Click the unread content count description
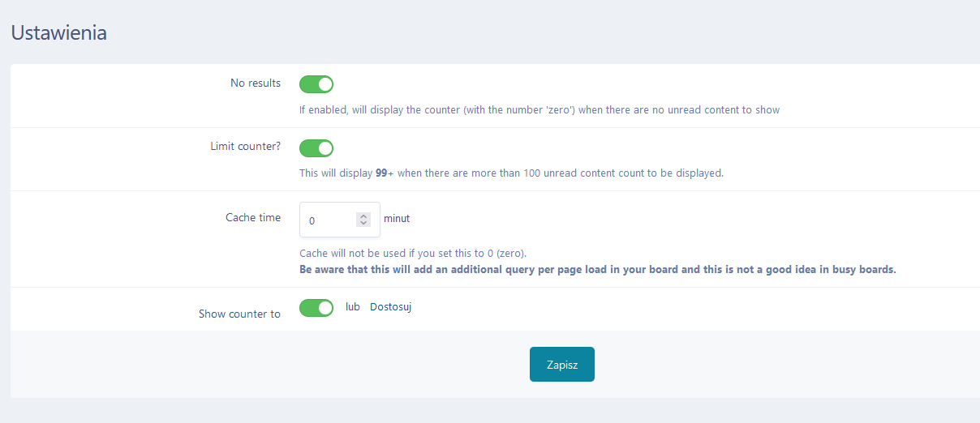 point(511,173)
